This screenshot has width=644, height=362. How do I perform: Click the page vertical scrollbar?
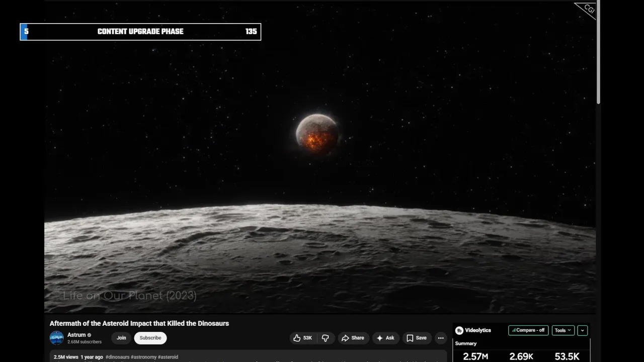click(x=598, y=52)
